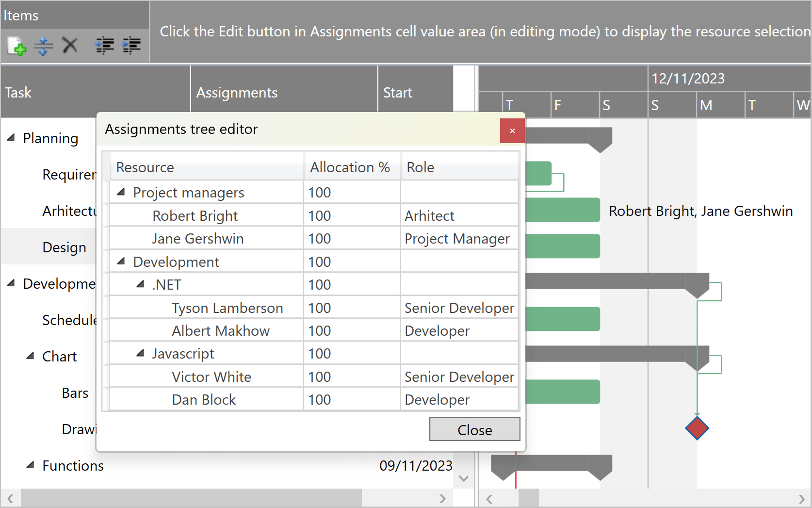Screen dimensions: 812x508
Task: Delete the selected item with the X icon
Action: click(x=70, y=45)
